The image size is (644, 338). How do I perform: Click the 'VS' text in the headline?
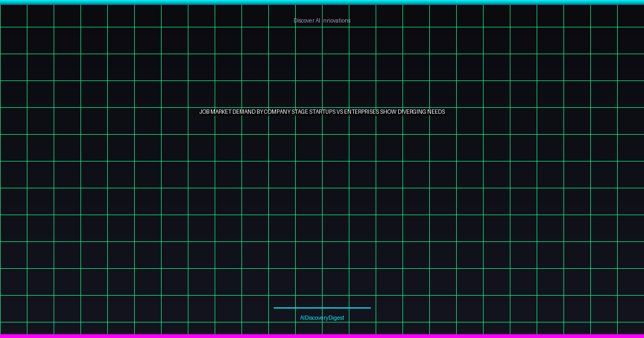(x=340, y=112)
